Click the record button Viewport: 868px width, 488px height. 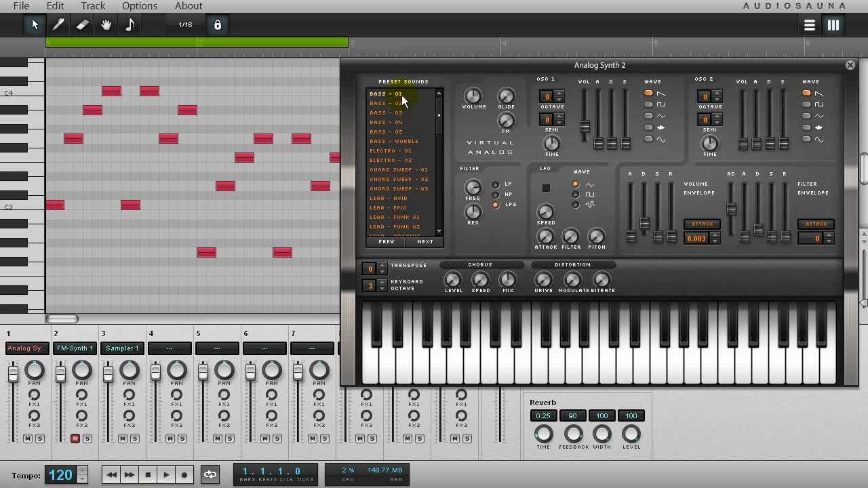tap(184, 475)
